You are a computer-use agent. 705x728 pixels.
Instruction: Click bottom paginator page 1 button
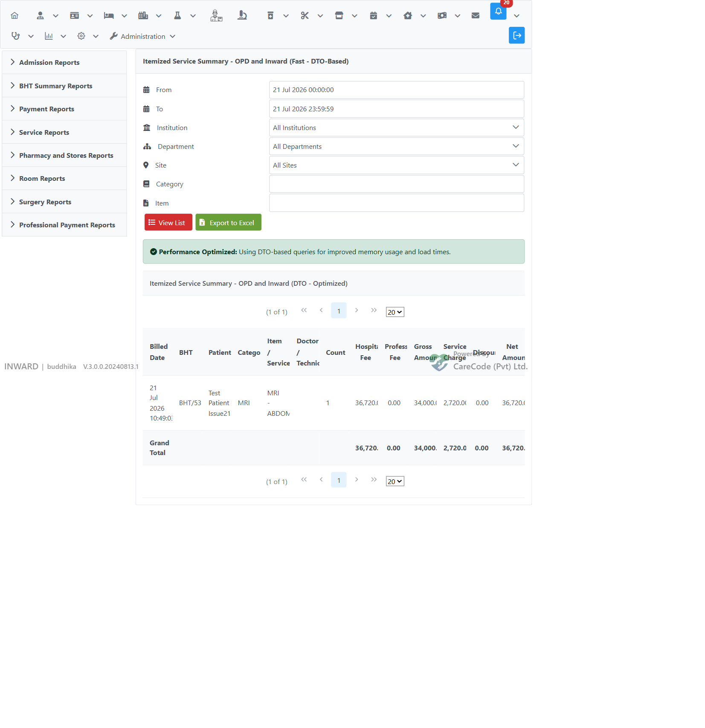[339, 480]
